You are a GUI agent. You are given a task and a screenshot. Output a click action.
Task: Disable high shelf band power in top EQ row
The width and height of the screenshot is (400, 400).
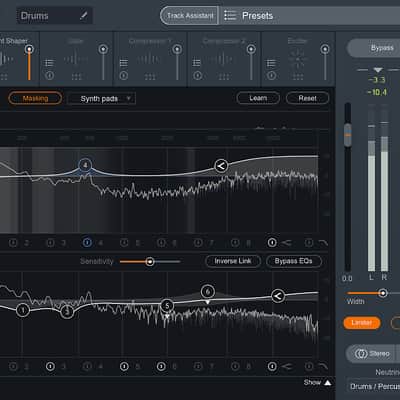(272, 243)
